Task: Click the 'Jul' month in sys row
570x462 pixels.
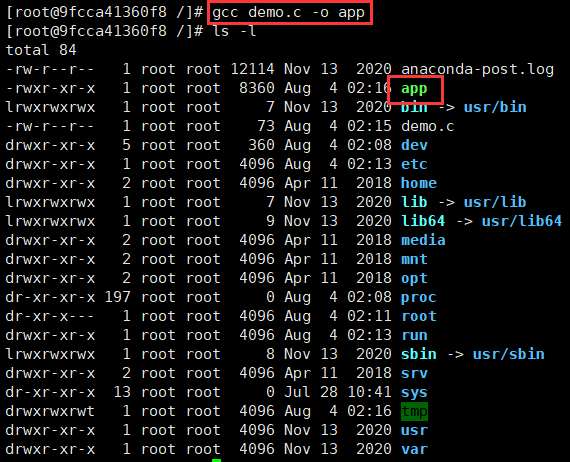Action: point(297,392)
